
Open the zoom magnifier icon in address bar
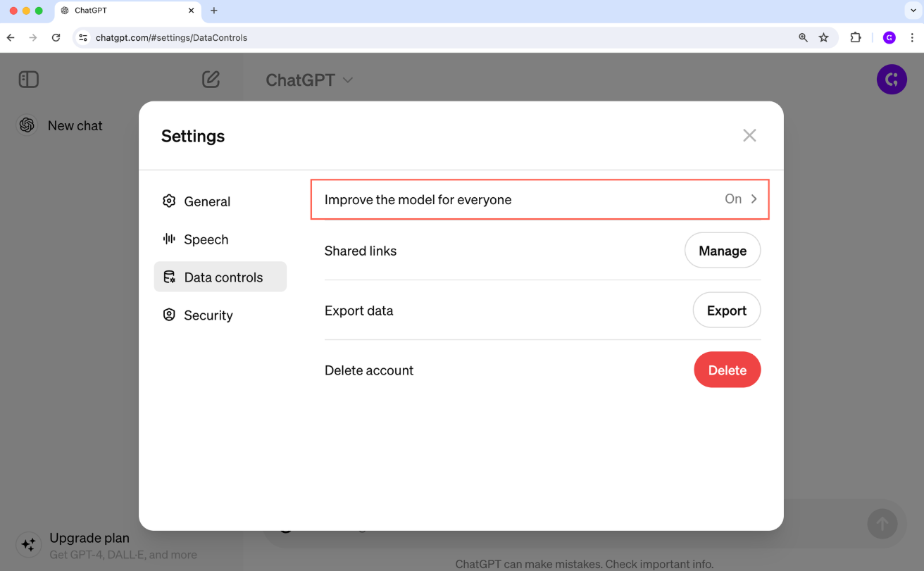point(803,37)
